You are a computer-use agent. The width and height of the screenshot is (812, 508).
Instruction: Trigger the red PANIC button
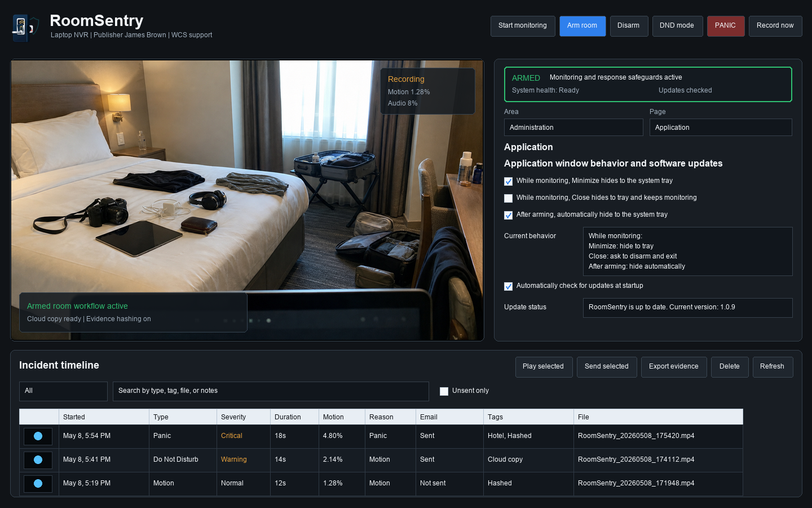[726, 26]
